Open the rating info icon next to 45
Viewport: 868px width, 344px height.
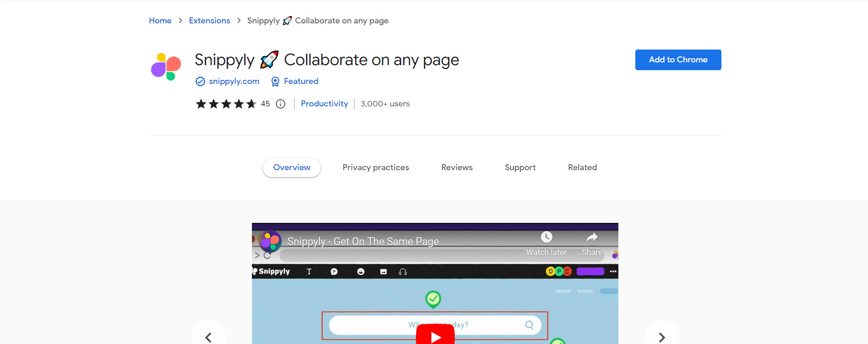coord(281,104)
